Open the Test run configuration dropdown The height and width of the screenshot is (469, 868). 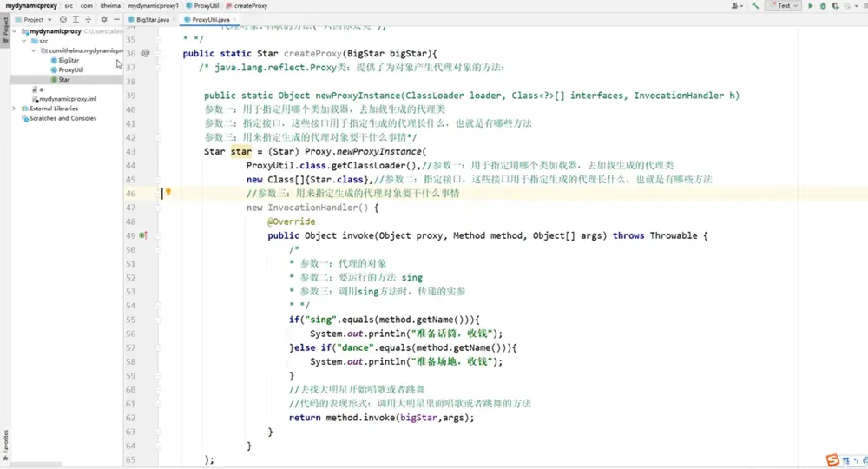784,5
